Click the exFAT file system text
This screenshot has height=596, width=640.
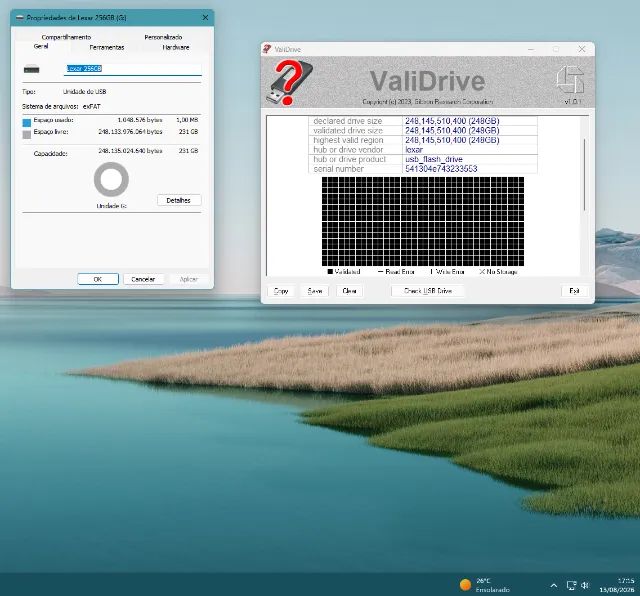(92, 107)
